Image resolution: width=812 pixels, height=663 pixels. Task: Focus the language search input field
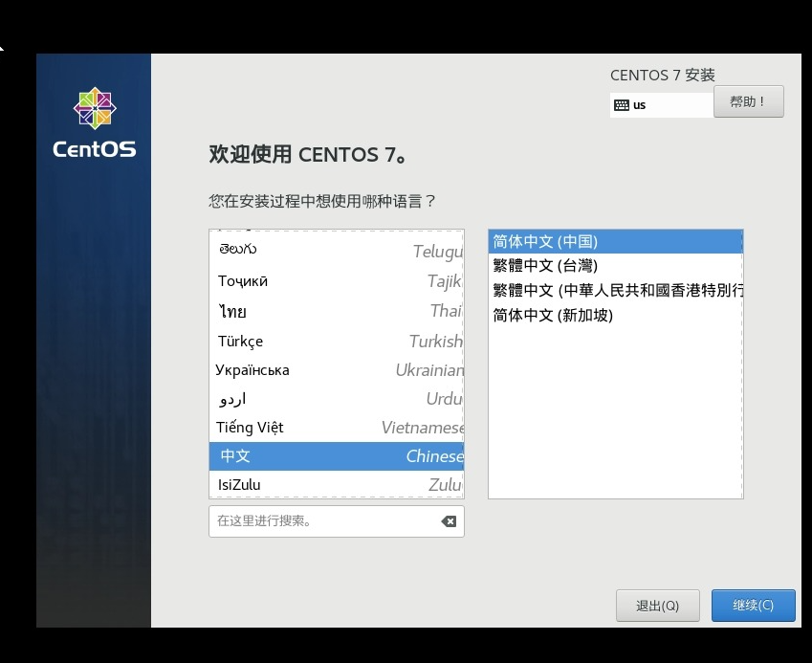[x=337, y=521]
